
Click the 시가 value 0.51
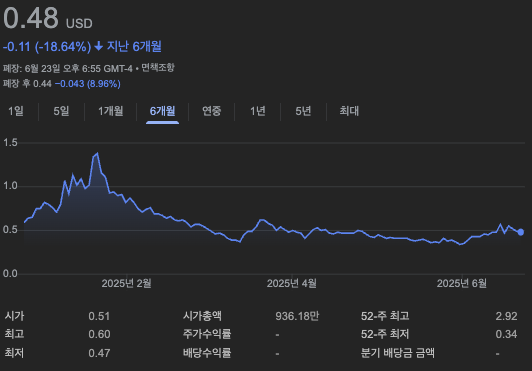click(99, 316)
